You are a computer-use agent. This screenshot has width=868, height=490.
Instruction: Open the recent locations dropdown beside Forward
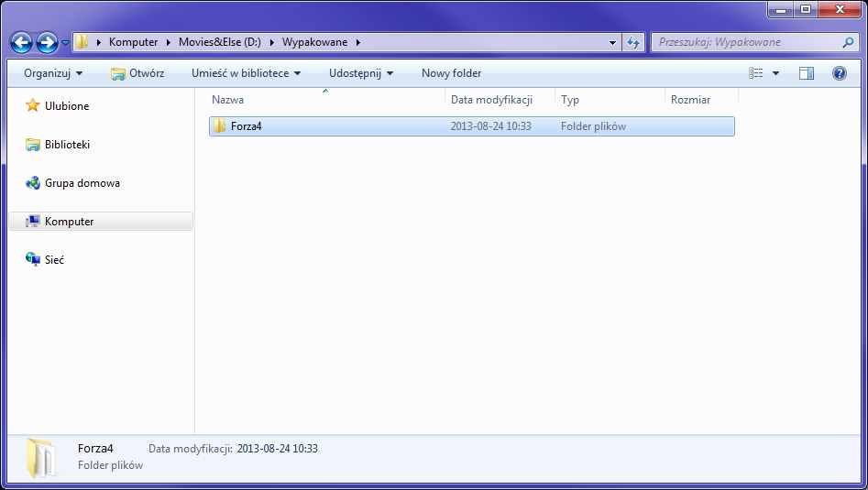click(x=65, y=42)
